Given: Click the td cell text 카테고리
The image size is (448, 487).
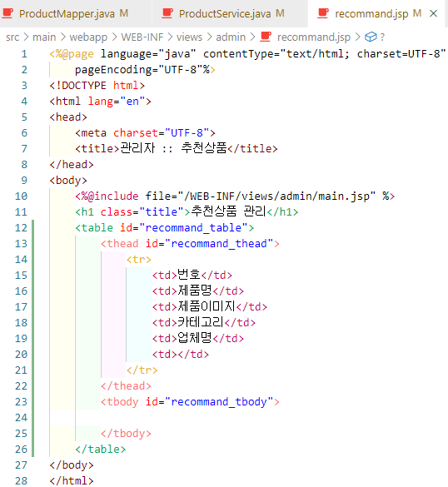Looking at the screenshot, I should point(200,322).
